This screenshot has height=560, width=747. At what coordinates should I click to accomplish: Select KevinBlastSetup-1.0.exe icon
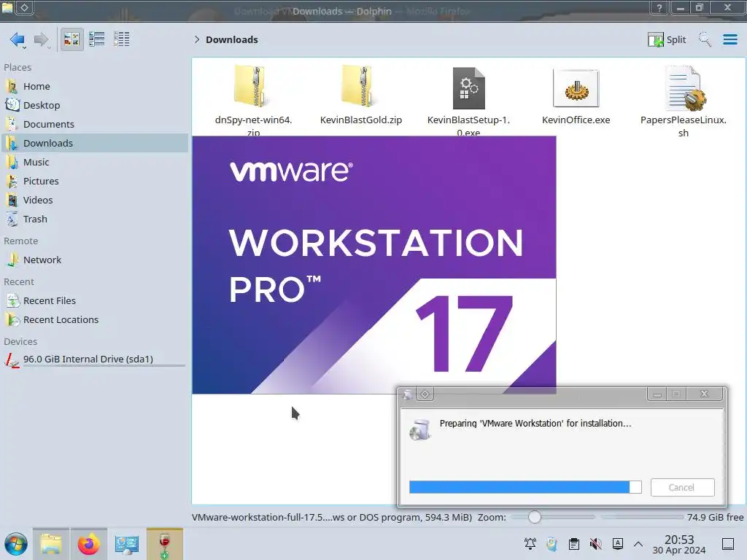pyautogui.click(x=469, y=88)
